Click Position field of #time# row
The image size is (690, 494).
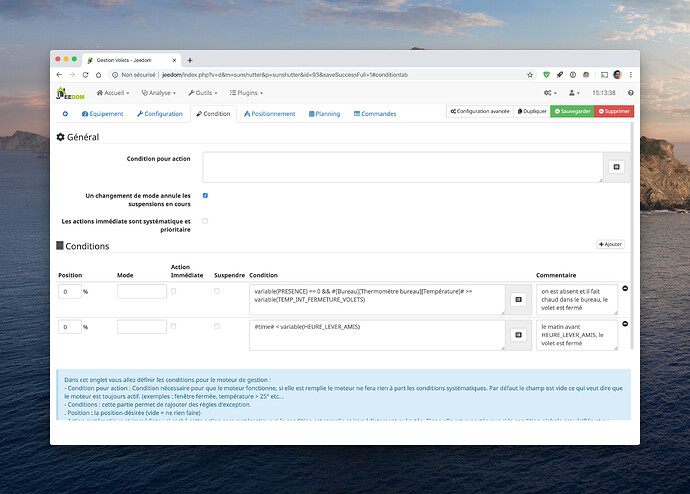pyautogui.click(x=70, y=327)
